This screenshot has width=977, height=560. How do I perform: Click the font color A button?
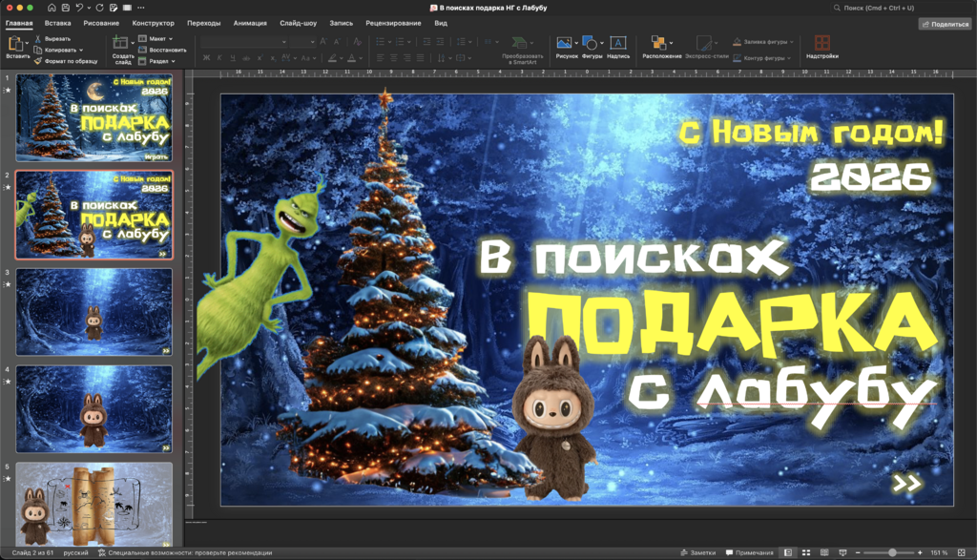coord(351,58)
